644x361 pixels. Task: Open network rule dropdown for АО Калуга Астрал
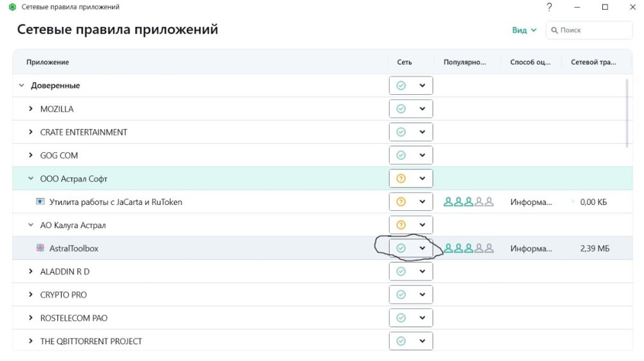[x=411, y=225]
